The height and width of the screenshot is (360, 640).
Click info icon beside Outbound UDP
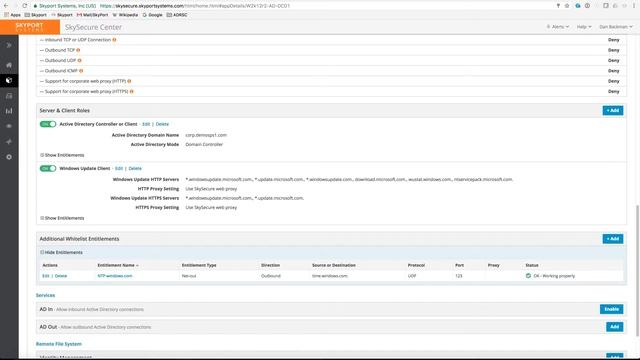coord(80,60)
